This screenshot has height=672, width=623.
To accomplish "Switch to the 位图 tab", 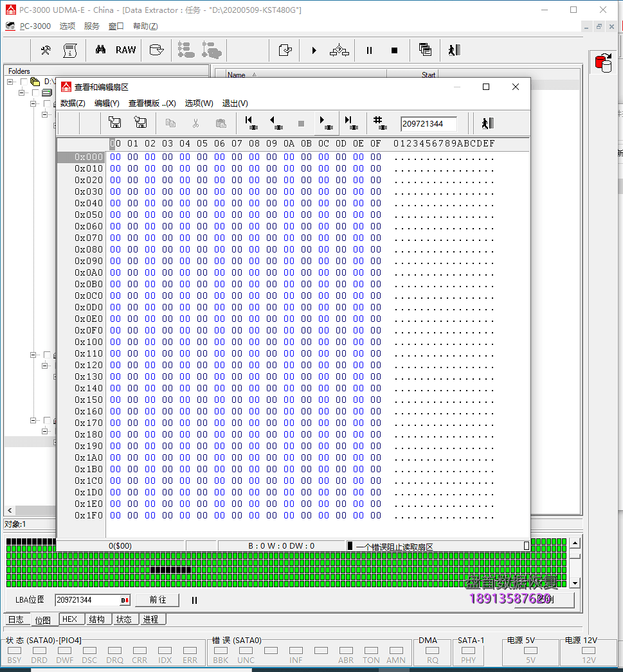I will [x=43, y=620].
